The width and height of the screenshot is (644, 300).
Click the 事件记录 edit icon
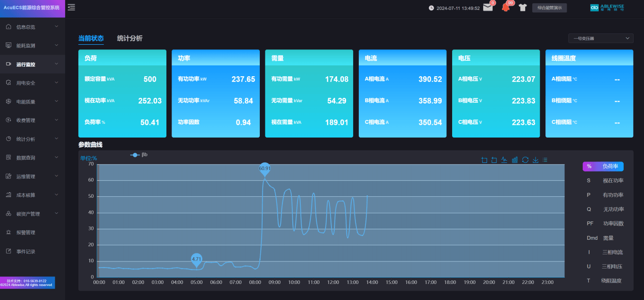(x=8, y=251)
